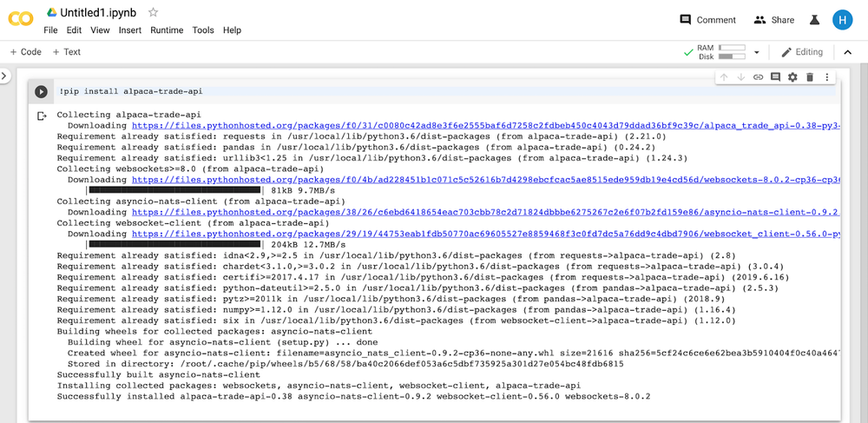This screenshot has width=868, height=423.
Task: Collapse the header with the chevron up
Action: tap(847, 53)
